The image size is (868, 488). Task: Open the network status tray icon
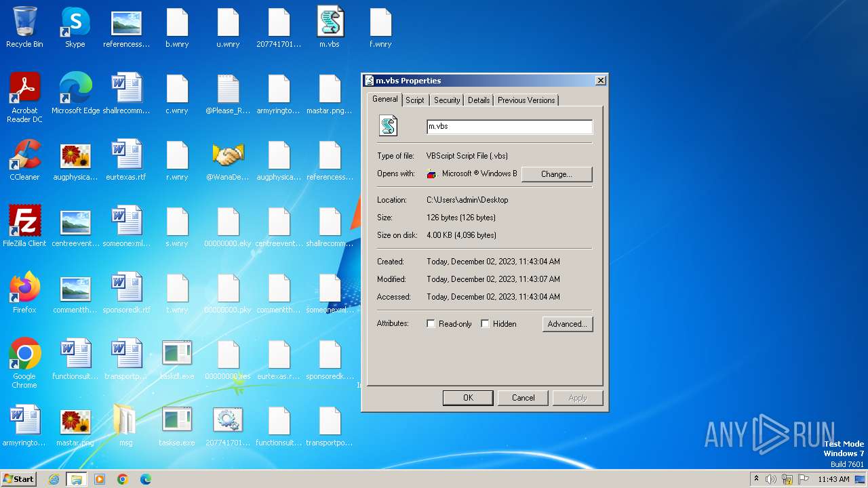pyautogui.click(x=787, y=479)
